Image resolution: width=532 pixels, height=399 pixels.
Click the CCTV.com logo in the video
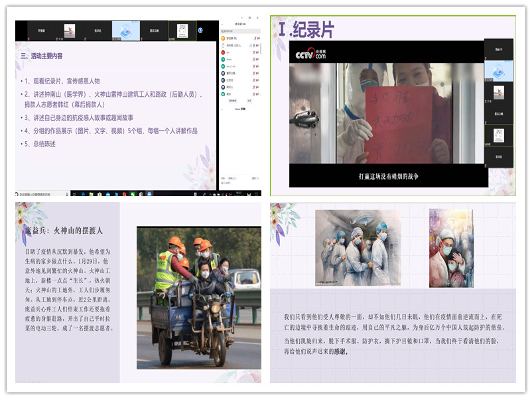pos(310,54)
